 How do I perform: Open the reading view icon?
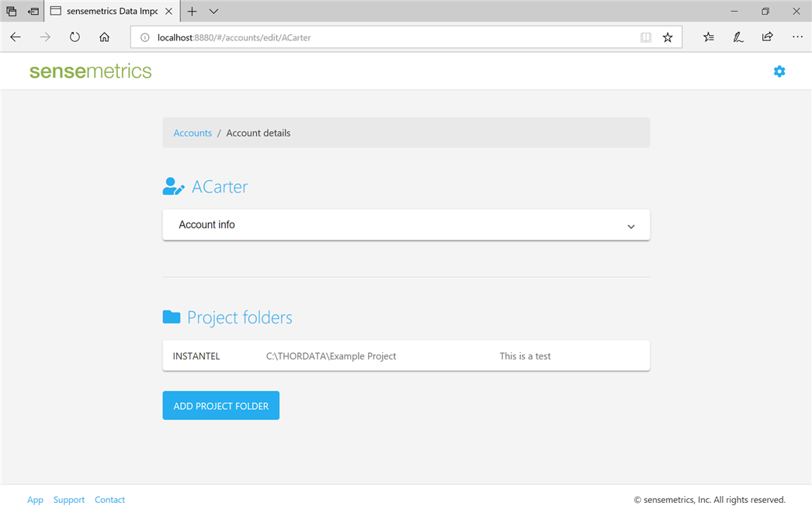[646, 37]
